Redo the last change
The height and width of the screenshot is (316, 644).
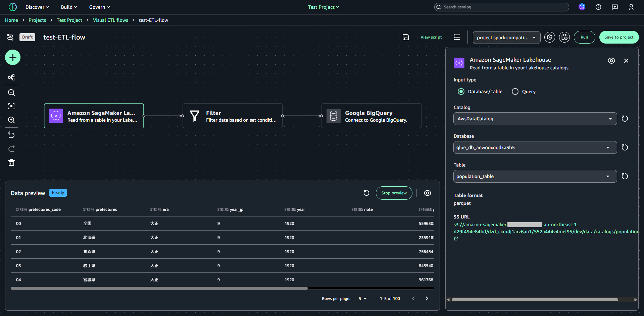coord(11,148)
